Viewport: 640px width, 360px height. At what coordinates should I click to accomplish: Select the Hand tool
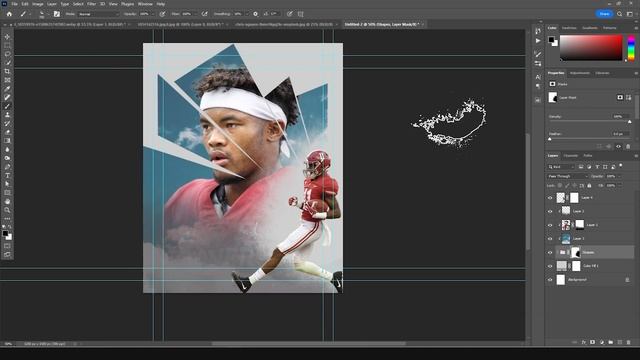click(x=7, y=202)
